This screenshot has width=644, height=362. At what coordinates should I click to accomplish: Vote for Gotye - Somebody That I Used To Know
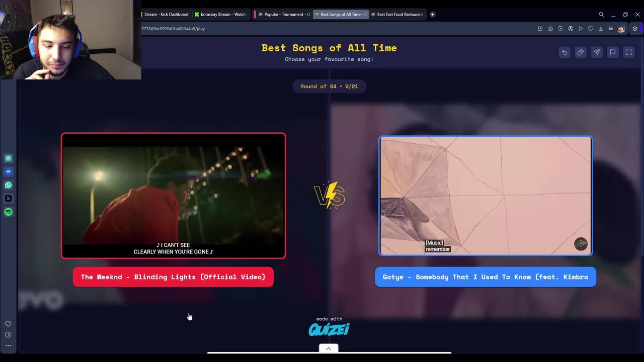486,277
